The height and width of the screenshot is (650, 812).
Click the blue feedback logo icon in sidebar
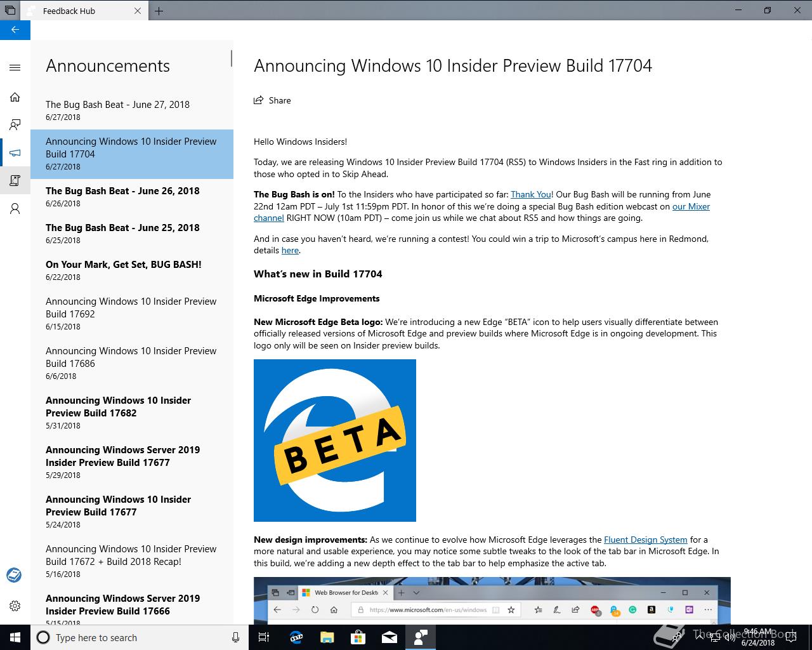coord(14,575)
